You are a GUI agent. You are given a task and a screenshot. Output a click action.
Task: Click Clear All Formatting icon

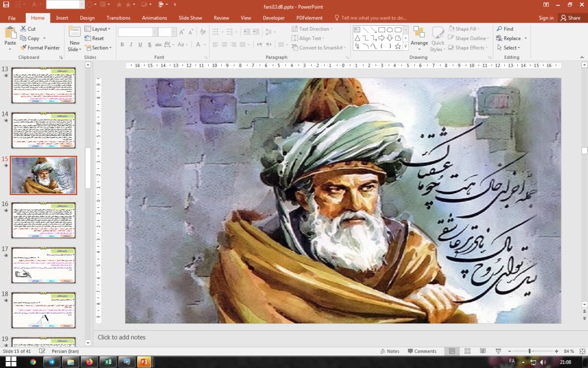coord(203,32)
